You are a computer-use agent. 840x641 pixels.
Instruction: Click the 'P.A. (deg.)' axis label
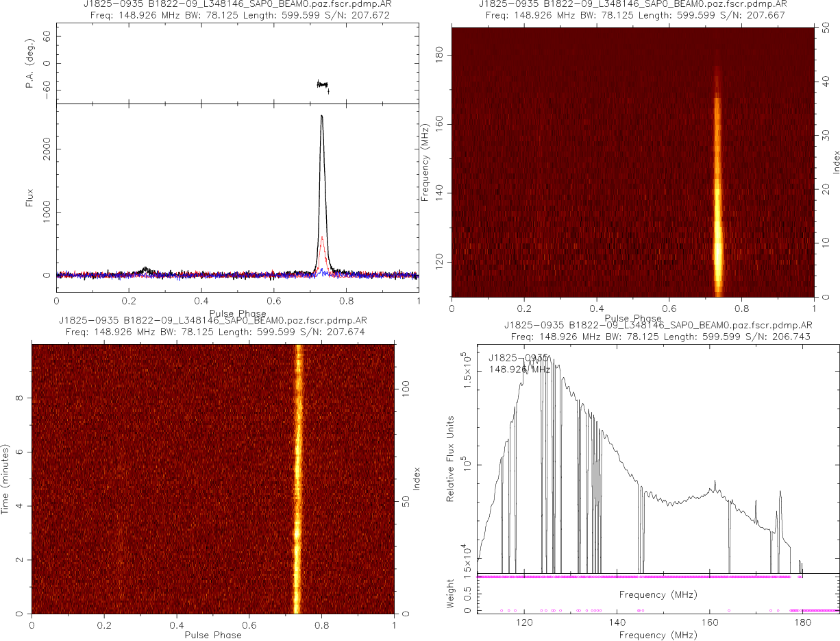tap(29, 64)
